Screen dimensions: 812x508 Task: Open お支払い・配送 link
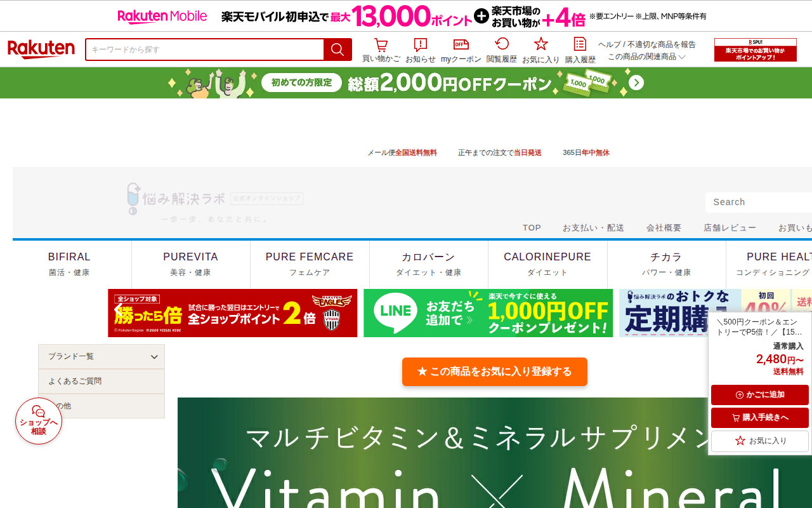coord(593,228)
